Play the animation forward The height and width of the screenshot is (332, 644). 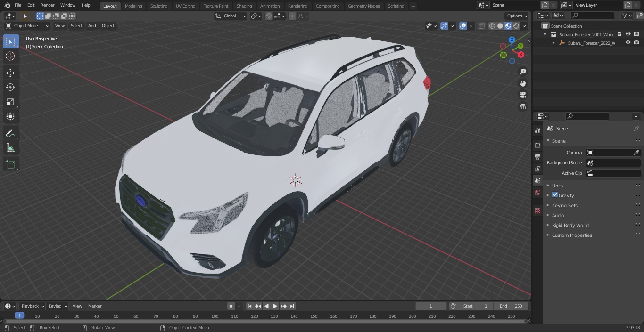[x=275, y=306]
